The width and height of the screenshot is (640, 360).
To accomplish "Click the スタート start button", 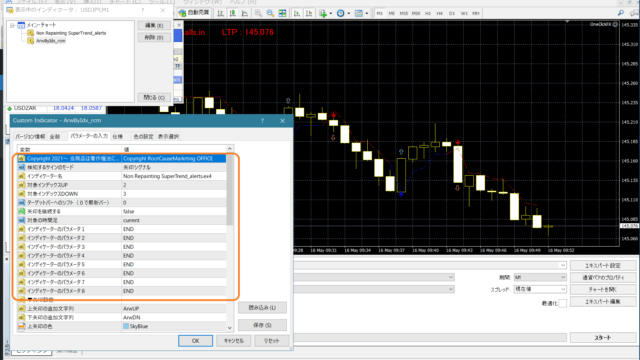I will (603, 338).
